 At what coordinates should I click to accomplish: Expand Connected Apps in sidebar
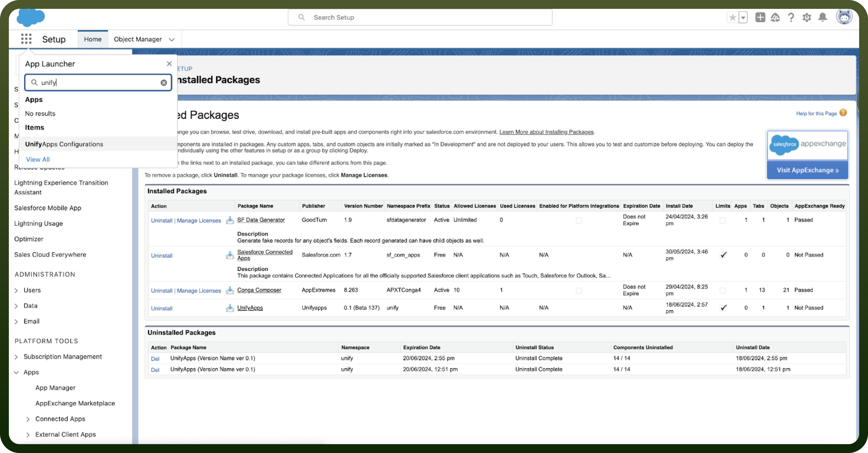pos(28,419)
